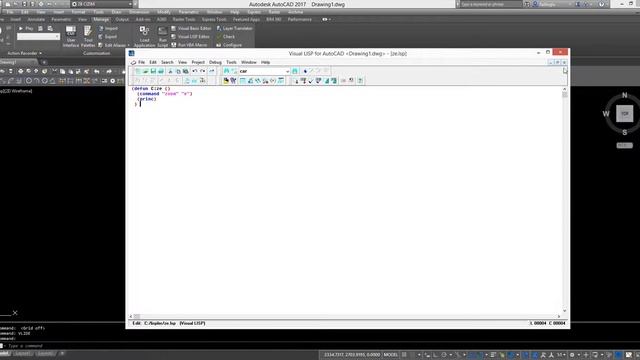Click Copy icon in Visual LISP toolbar

click(178, 71)
